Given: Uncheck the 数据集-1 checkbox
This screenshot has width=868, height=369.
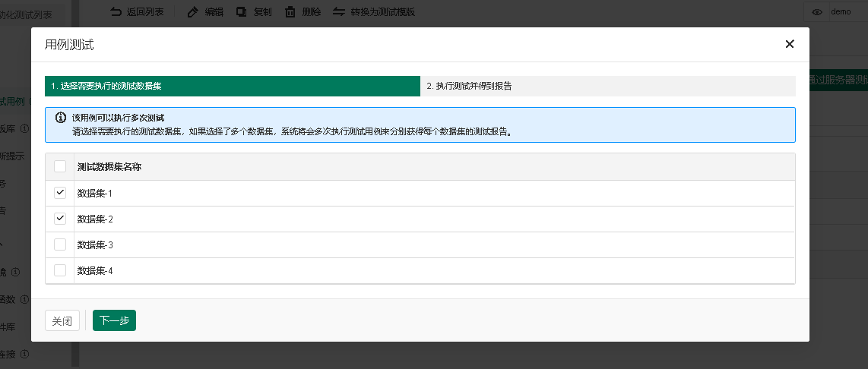Looking at the screenshot, I should tap(60, 193).
